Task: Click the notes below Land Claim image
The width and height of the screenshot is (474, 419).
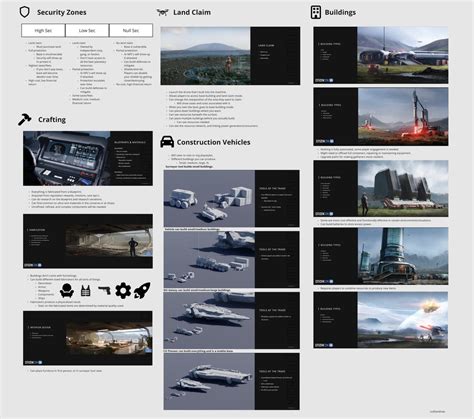Action: (212, 109)
